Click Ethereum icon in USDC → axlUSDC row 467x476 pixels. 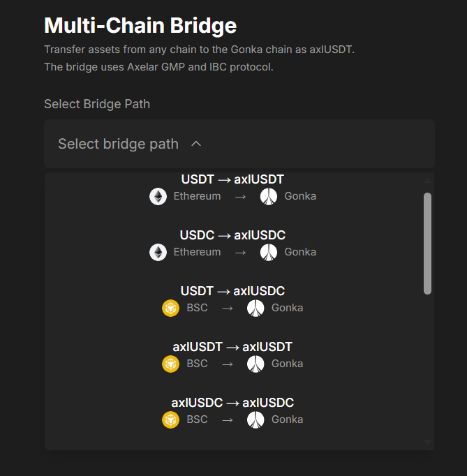158,252
